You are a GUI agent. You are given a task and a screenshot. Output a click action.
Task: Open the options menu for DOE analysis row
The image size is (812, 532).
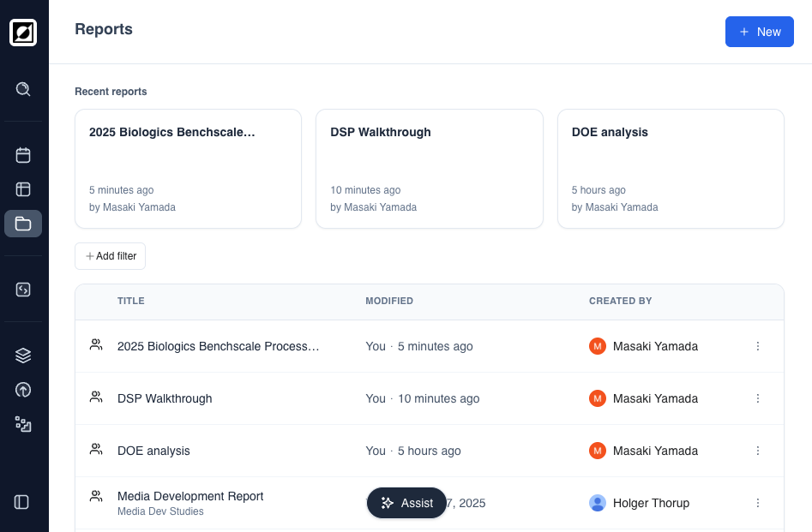[757, 451]
